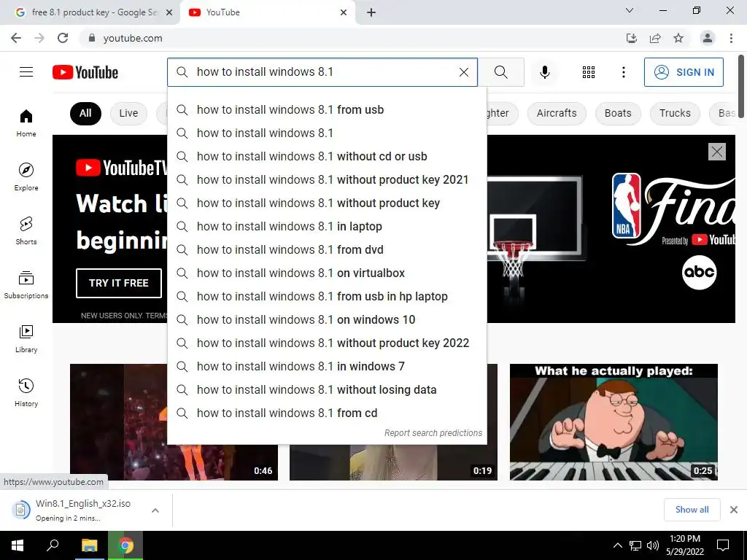This screenshot has width=747, height=560.
Task: Select the Live filter chip
Action: coord(128,113)
